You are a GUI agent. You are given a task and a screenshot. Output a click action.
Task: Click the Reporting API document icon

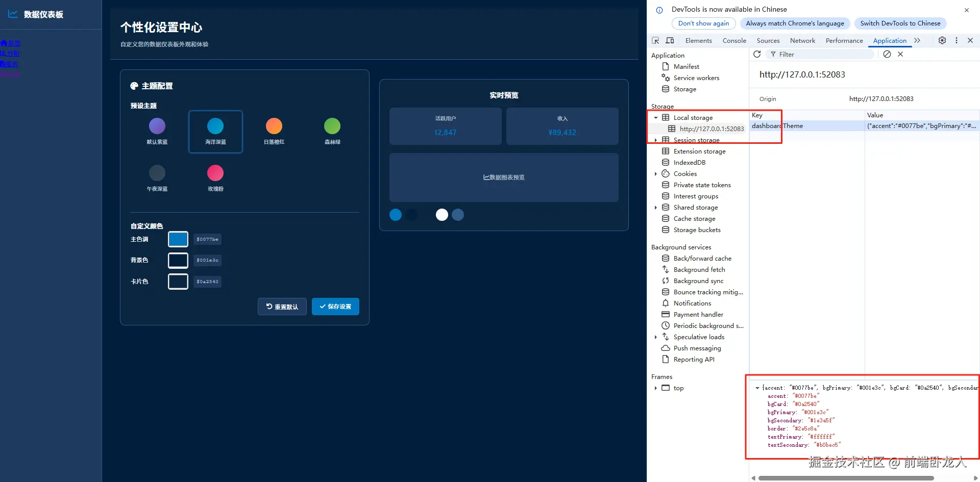(666, 359)
